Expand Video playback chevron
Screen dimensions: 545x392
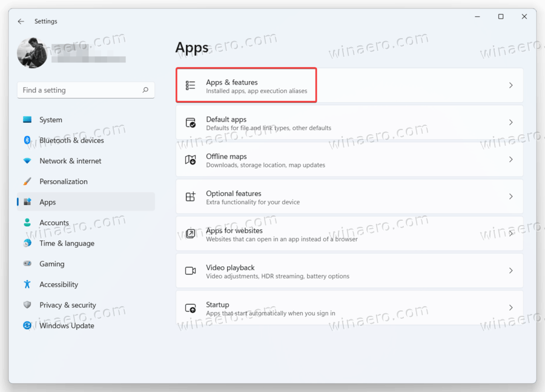[510, 270]
